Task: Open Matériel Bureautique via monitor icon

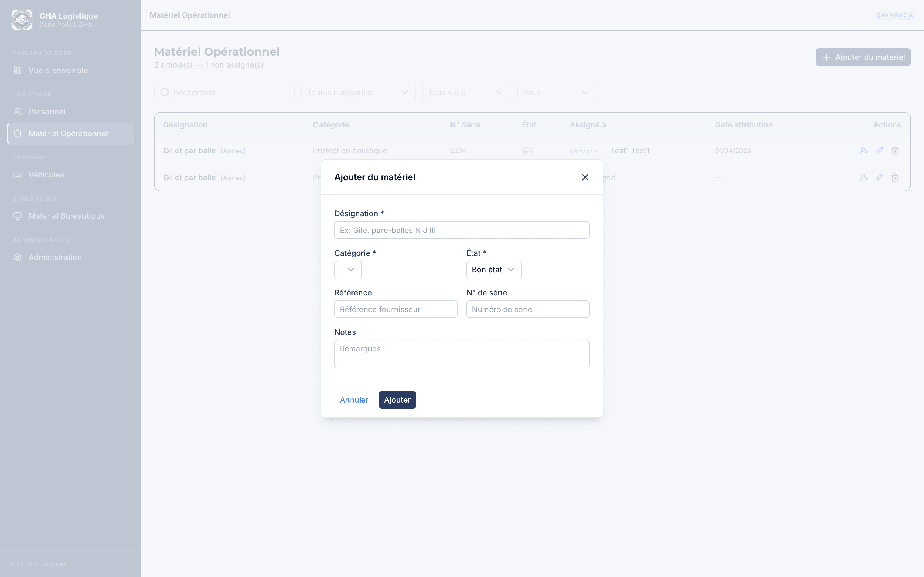Action: 17,216
